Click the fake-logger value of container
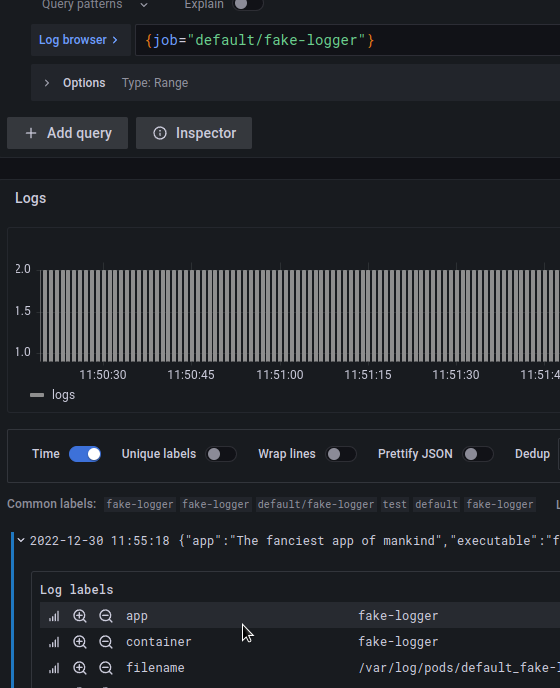Image resolution: width=560 pixels, height=688 pixels. [x=398, y=641]
